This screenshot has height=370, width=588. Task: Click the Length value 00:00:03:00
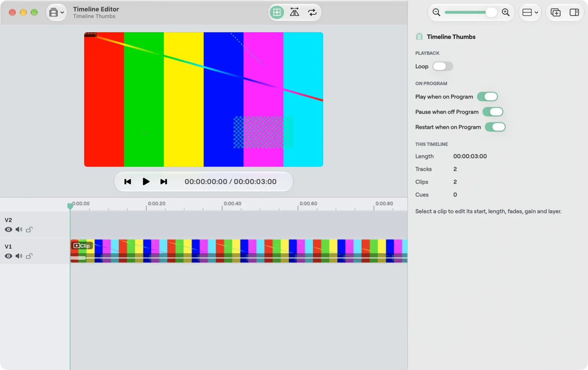tap(470, 156)
